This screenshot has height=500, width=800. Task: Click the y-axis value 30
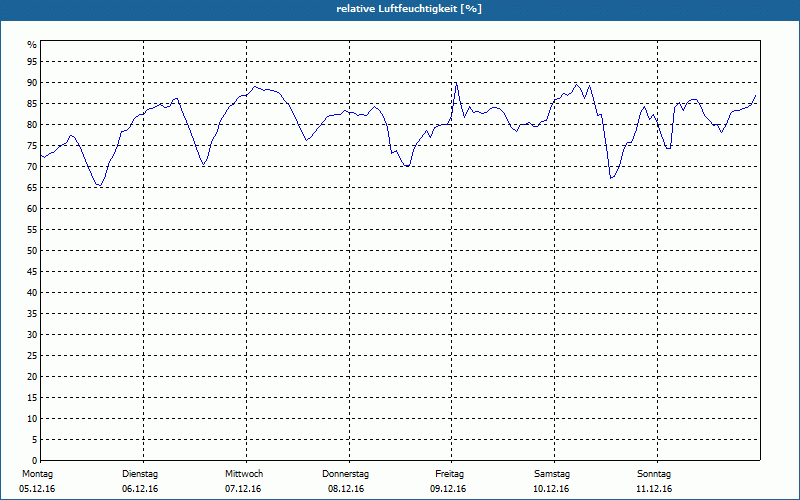[32, 335]
